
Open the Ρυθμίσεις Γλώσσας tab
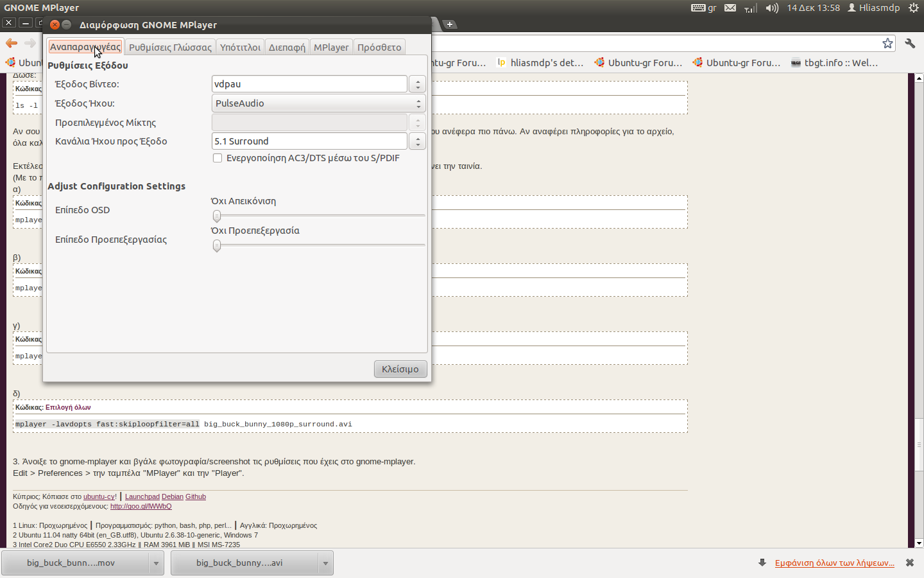click(170, 48)
